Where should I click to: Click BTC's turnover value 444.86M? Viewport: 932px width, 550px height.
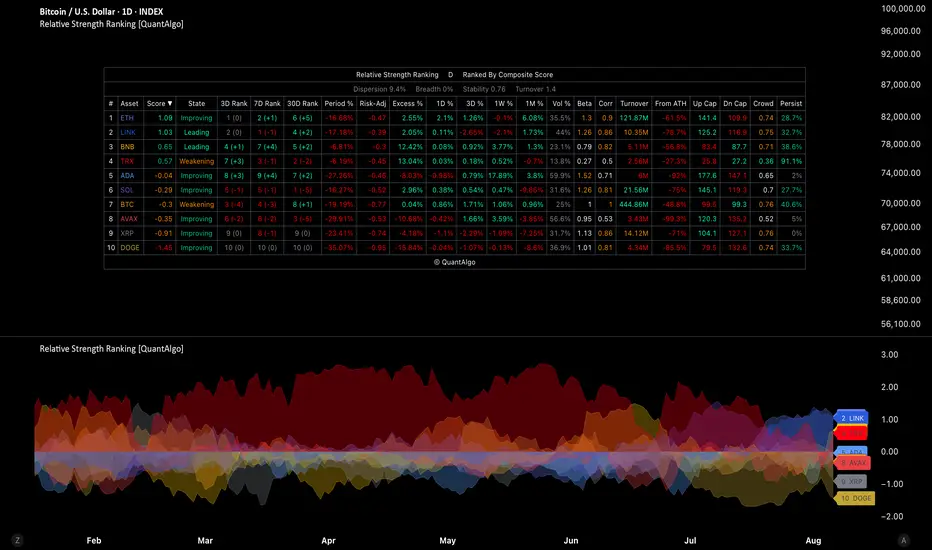tap(634, 205)
